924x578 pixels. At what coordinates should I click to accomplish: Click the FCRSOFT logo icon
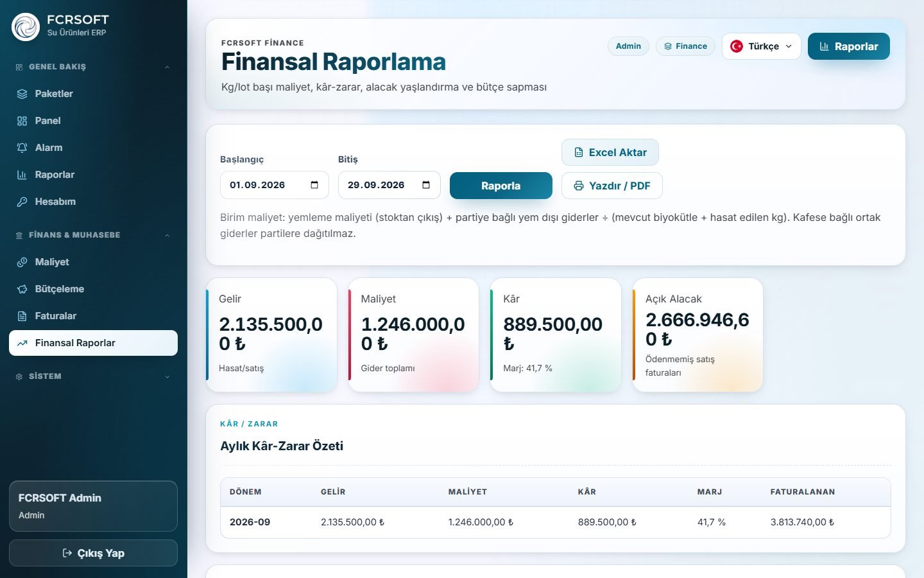pyautogui.click(x=26, y=27)
